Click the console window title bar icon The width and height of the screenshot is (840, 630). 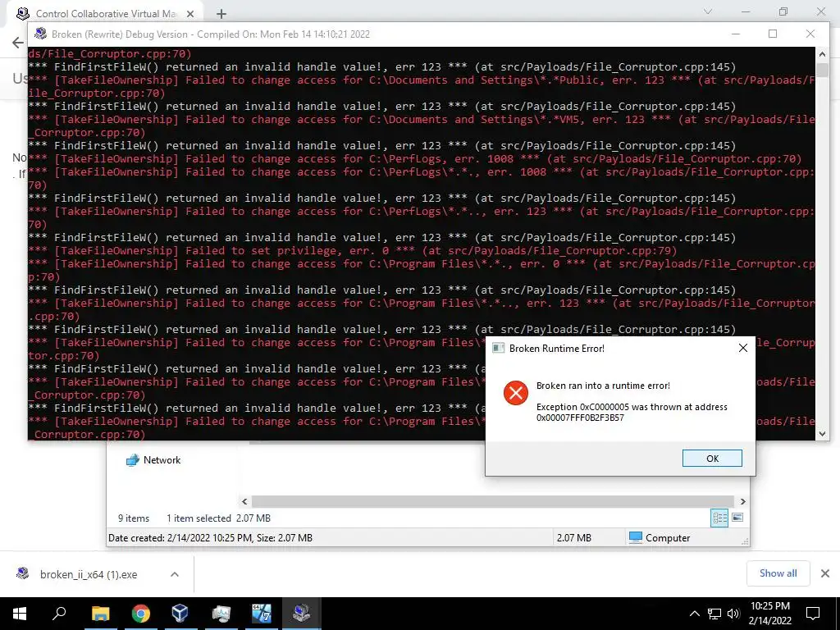coord(40,34)
